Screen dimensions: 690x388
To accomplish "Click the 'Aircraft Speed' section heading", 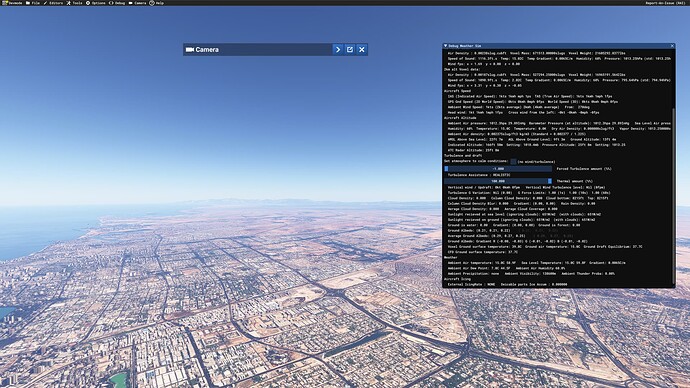I will tap(457, 91).
